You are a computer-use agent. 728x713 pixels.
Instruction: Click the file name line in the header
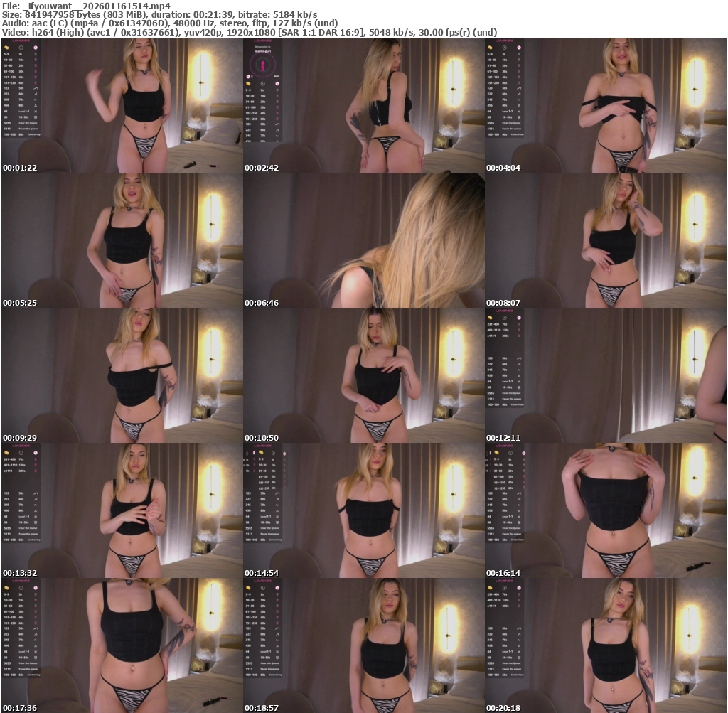pos(85,6)
